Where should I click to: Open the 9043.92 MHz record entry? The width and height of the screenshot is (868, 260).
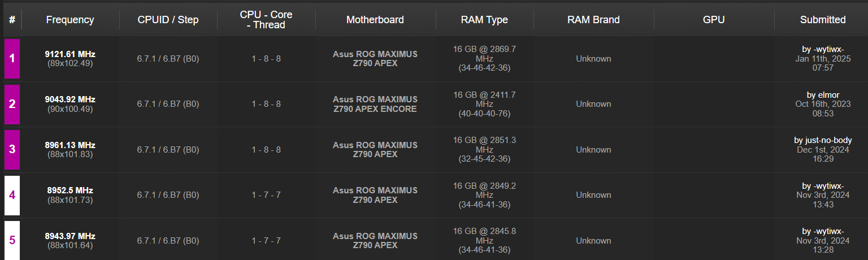coord(70,99)
